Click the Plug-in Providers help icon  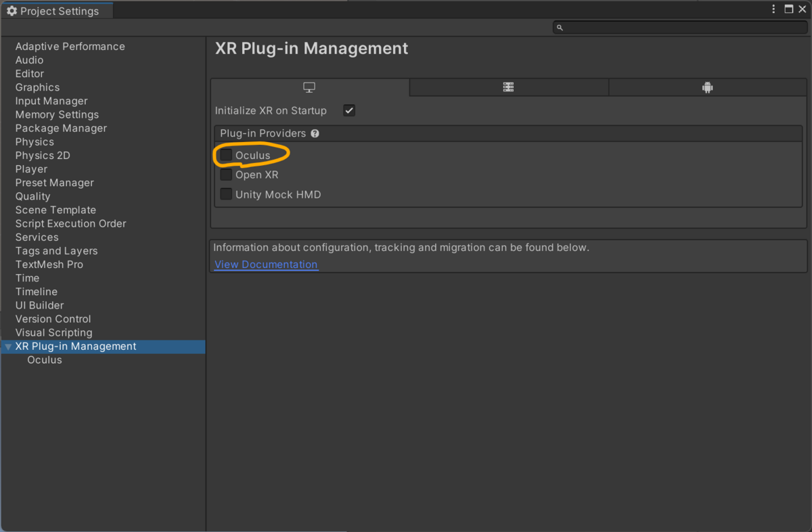(315, 133)
